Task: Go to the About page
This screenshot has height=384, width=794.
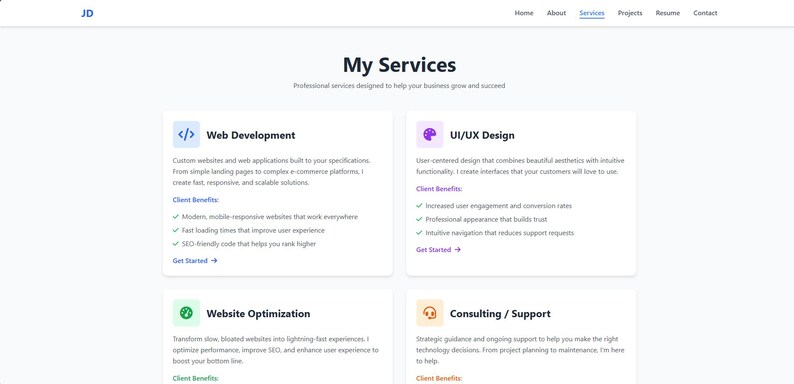Action: click(556, 13)
